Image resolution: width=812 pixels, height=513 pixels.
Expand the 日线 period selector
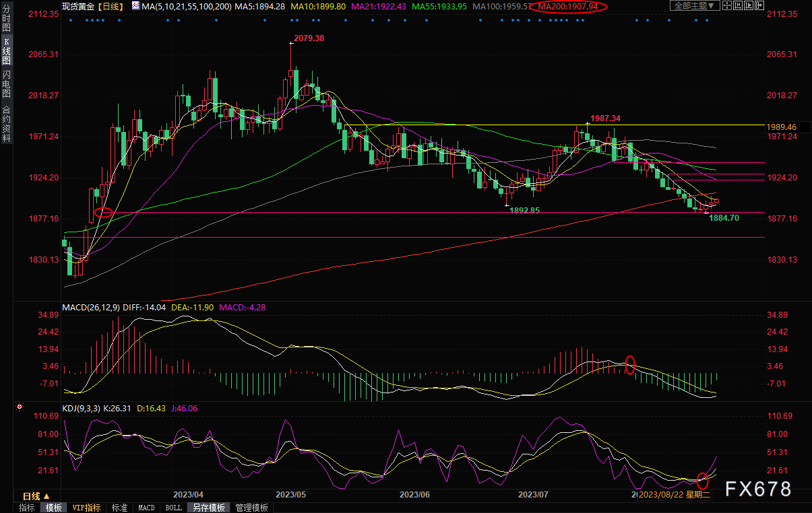(x=36, y=495)
